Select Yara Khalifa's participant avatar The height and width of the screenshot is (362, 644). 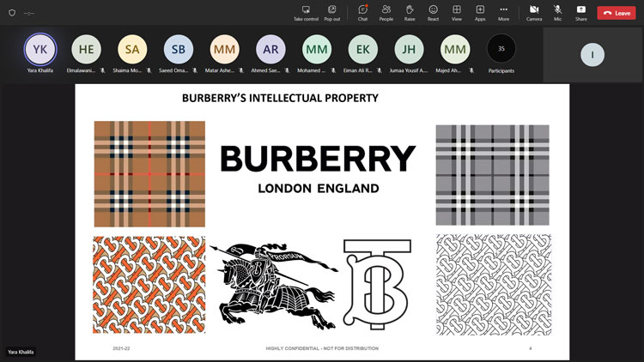tap(40, 50)
